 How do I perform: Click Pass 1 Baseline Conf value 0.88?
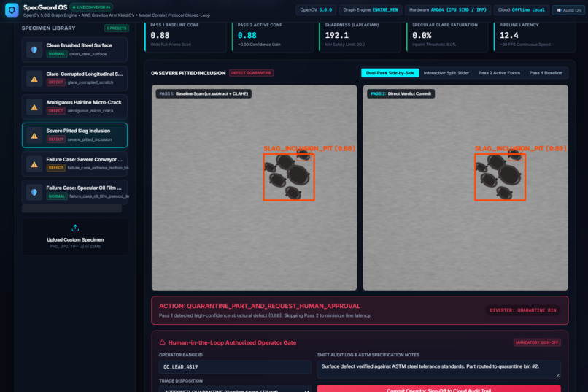(160, 35)
